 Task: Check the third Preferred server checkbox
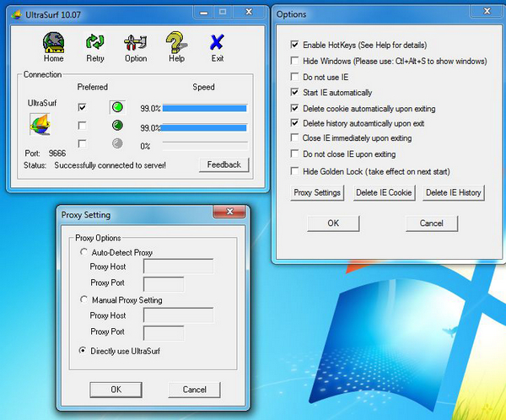pos(83,143)
